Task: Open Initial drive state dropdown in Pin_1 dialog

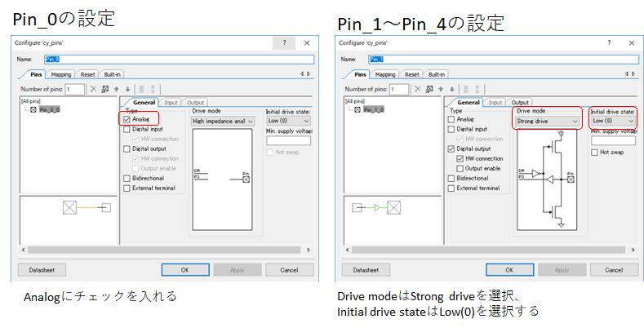Action: (613, 121)
